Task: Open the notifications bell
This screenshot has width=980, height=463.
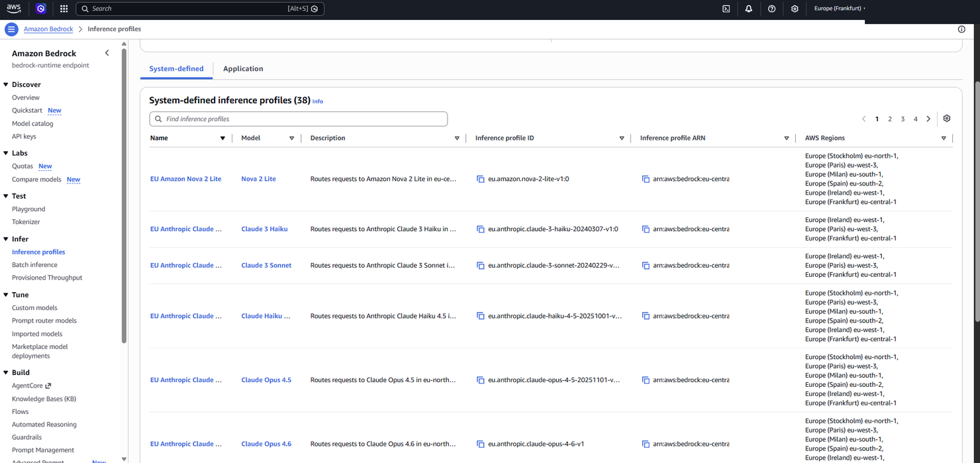Action: [x=749, y=9]
